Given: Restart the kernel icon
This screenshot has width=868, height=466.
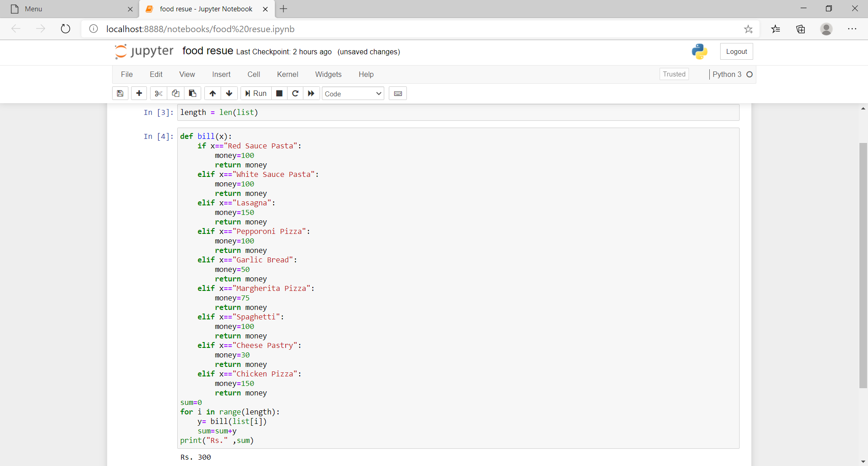Looking at the screenshot, I should [295, 93].
